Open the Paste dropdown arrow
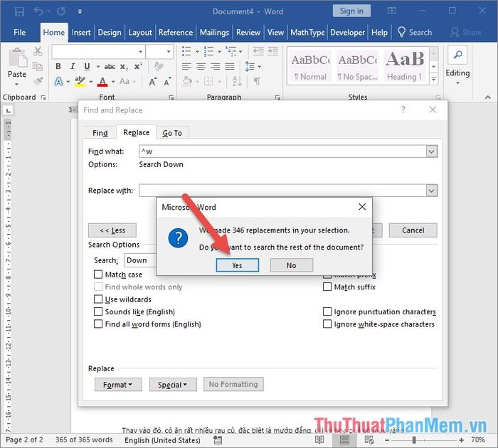Screen dimensions: 498x448 pos(17,84)
